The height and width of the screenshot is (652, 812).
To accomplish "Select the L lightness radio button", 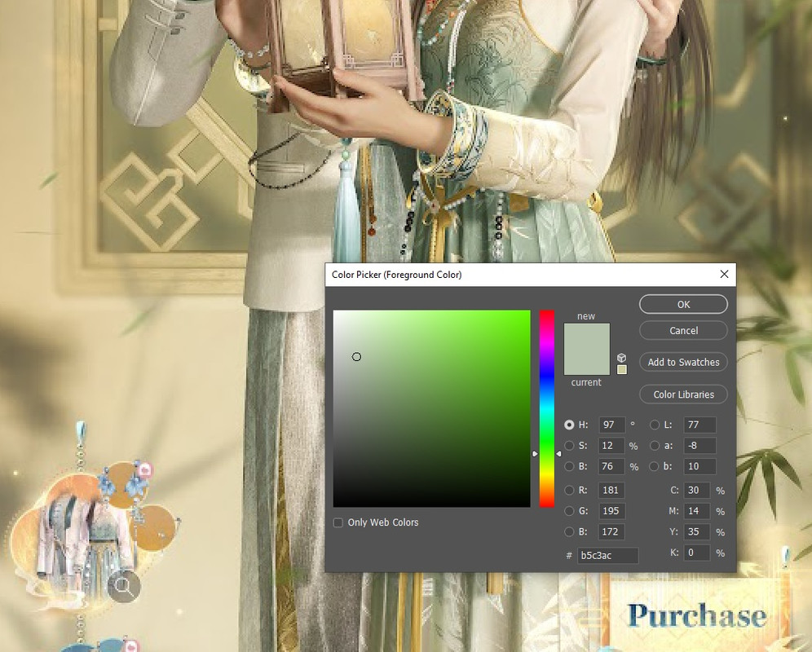I will [x=655, y=425].
